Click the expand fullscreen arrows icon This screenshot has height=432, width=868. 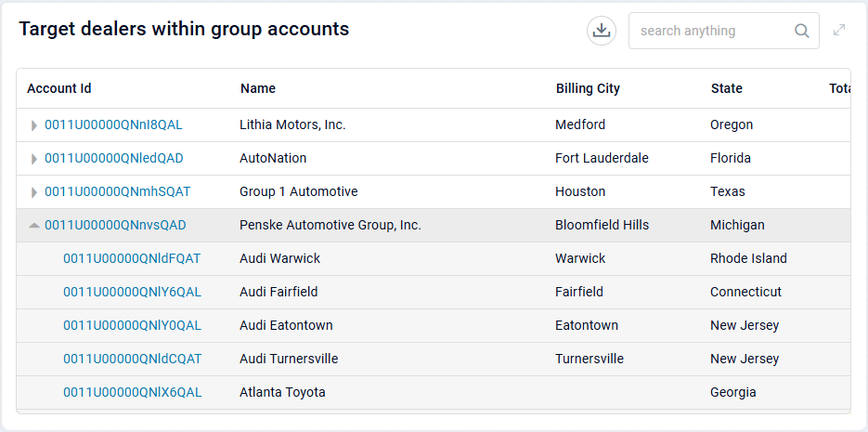coord(839,31)
